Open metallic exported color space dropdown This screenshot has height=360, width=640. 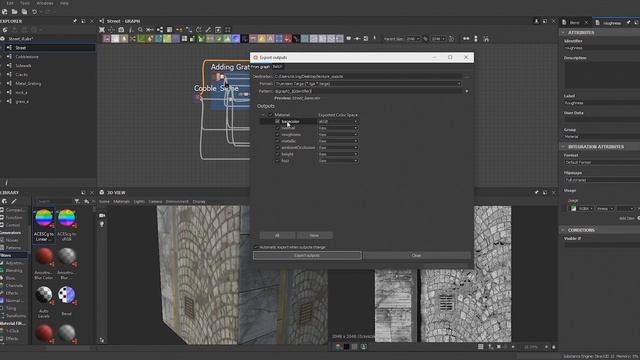(x=338, y=141)
